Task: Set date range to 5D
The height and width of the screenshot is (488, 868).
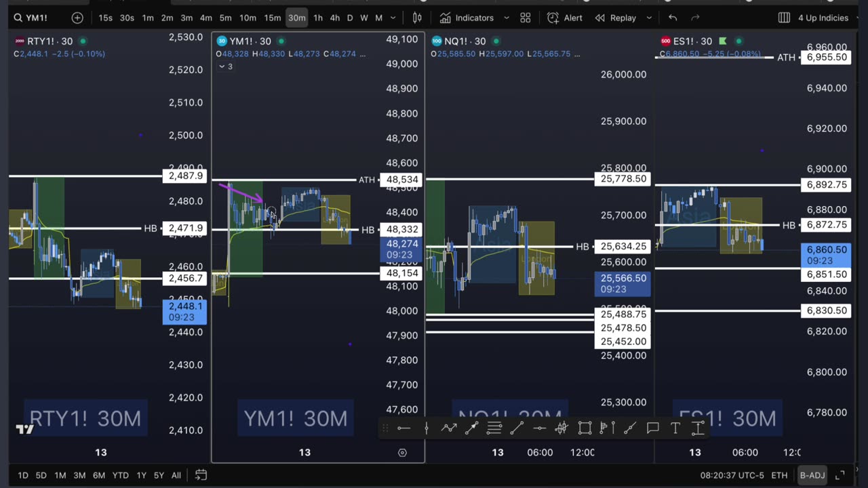Action: [41, 475]
